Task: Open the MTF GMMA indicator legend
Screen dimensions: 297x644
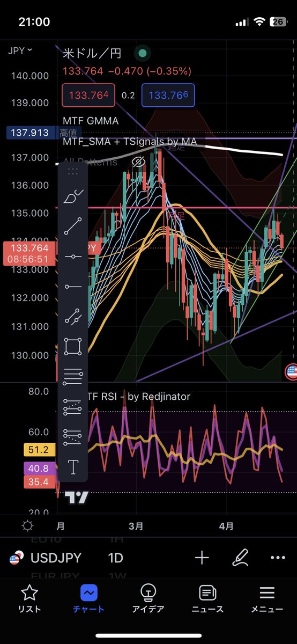Action: pyautogui.click(x=91, y=121)
